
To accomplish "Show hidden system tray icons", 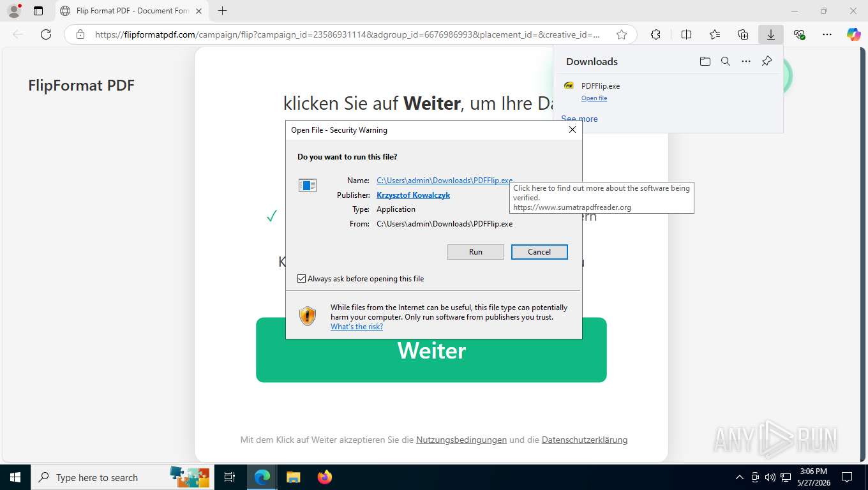I will click(740, 477).
